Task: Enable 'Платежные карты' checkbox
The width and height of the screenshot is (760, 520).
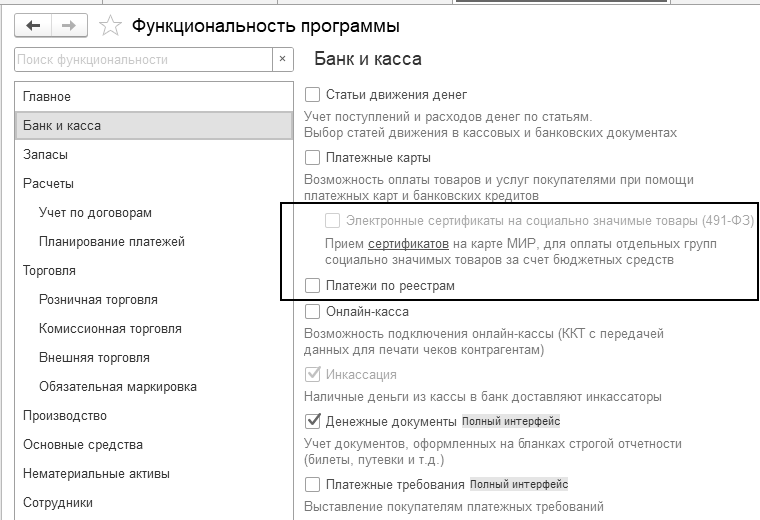Action: pyautogui.click(x=312, y=158)
